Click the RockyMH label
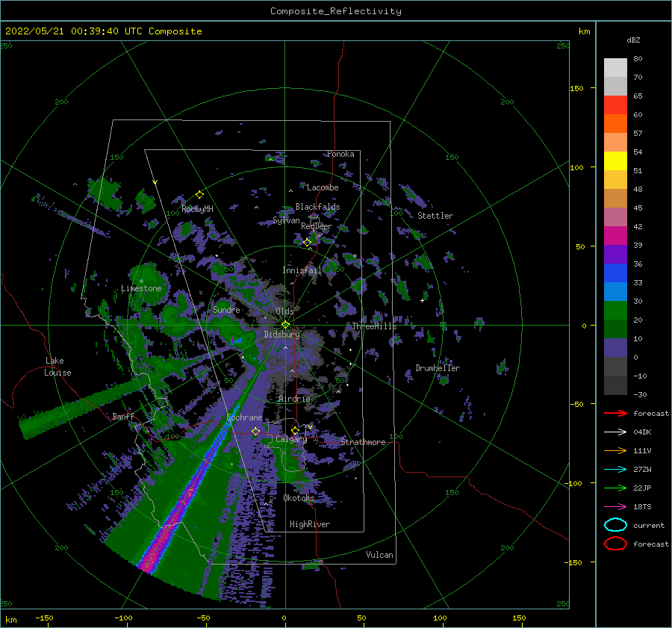The height and width of the screenshot is (628, 672). [197, 209]
